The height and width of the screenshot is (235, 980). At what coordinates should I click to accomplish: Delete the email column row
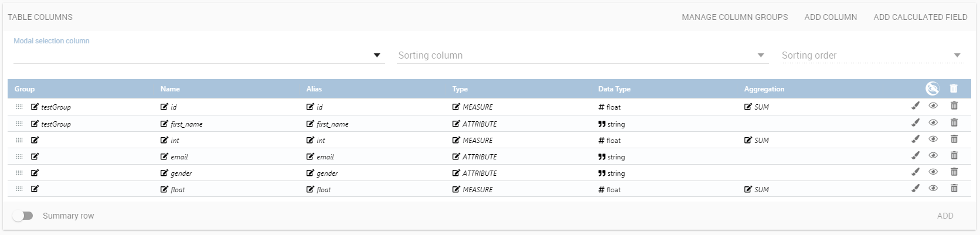[x=954, y=156]
